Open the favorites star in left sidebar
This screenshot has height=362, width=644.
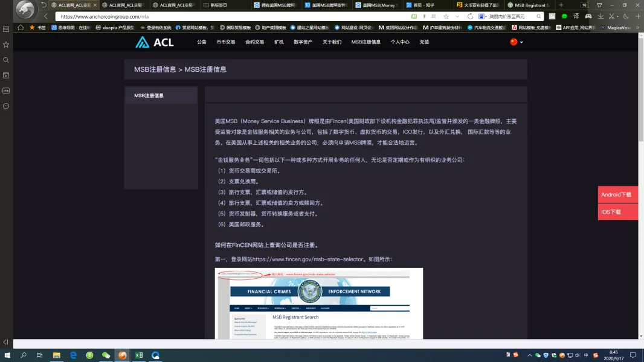tap(6, 45)
